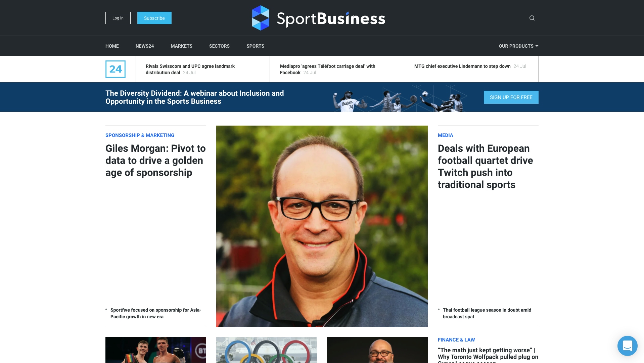Select the Sectors menu item
This screenshot has width=644, height=363.
219,46
